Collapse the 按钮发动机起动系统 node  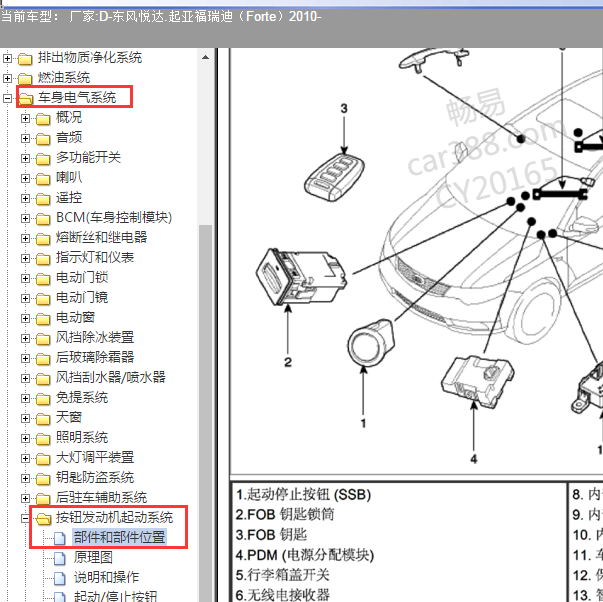click(x=25, y=519)
